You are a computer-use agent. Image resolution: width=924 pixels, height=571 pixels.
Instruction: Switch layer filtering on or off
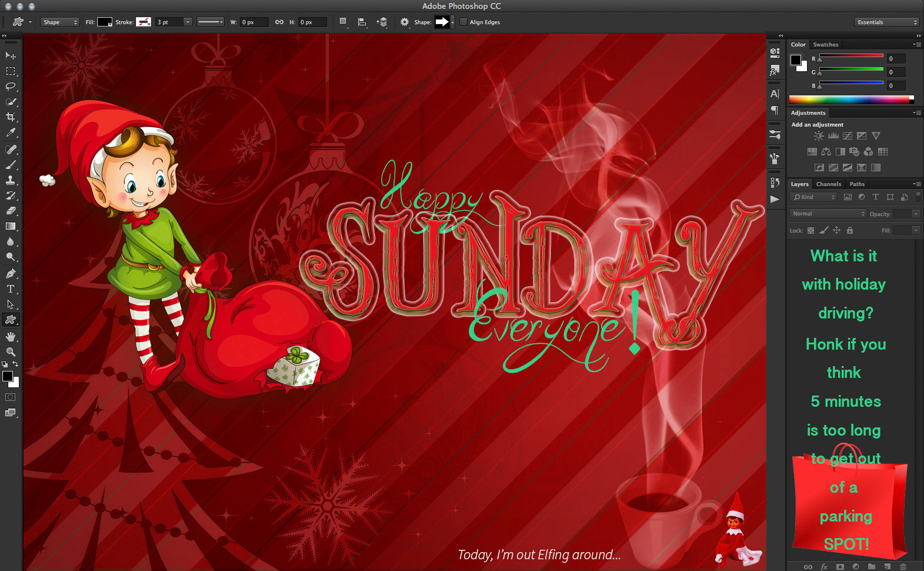pyautogui.click(x=918, y=197)
